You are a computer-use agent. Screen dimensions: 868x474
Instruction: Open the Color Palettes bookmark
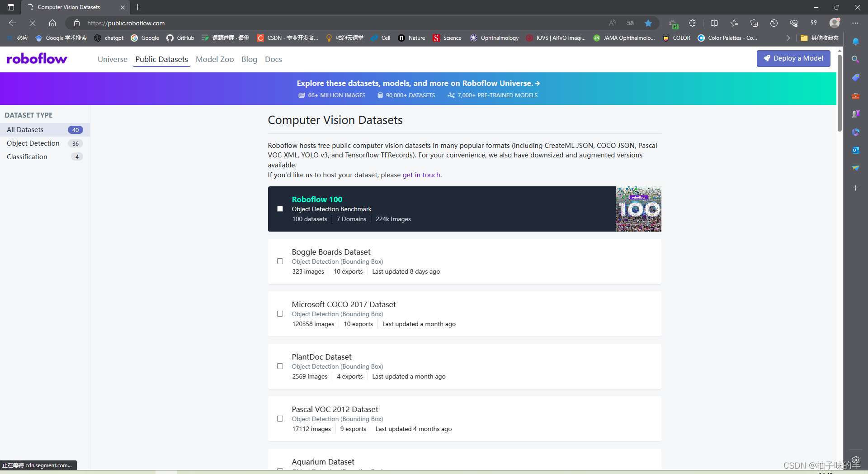727,38
